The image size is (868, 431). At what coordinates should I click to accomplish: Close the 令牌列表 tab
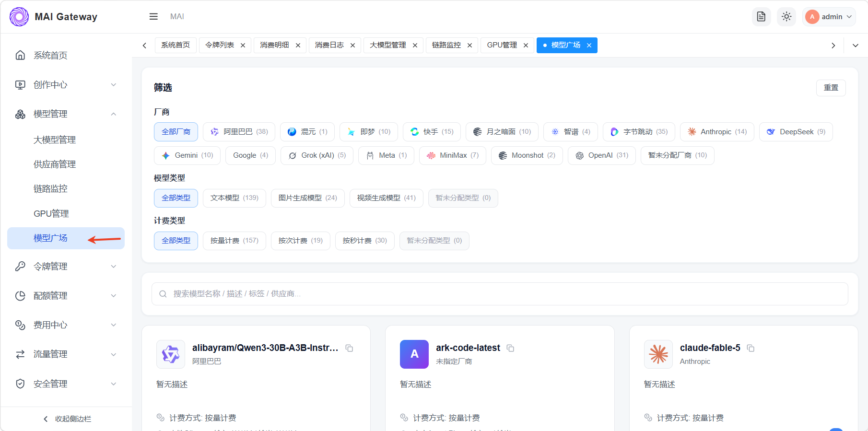tap(243, 46)
